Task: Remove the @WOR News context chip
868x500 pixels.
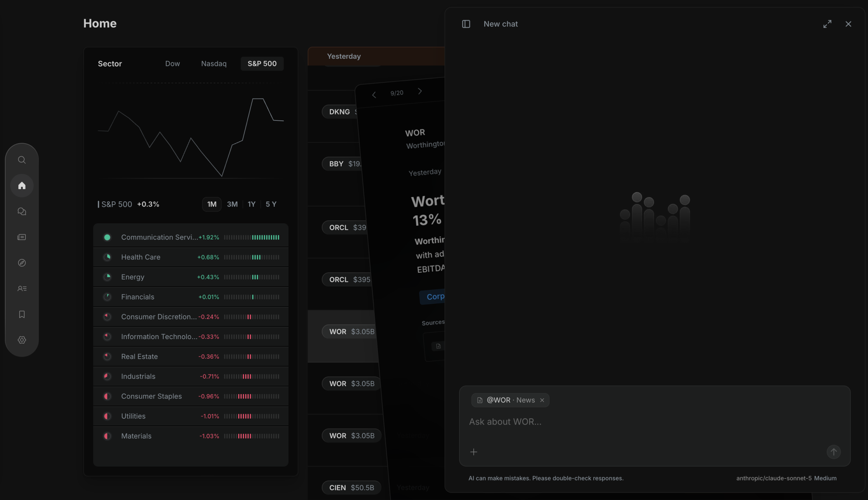Action: [542, 400]
